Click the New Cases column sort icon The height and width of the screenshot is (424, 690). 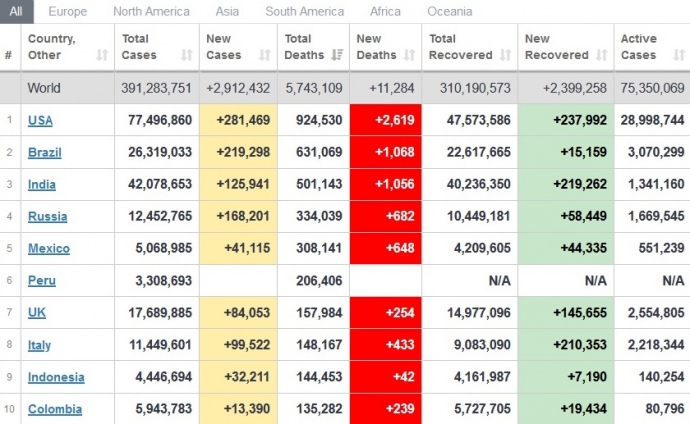[264, 55]
